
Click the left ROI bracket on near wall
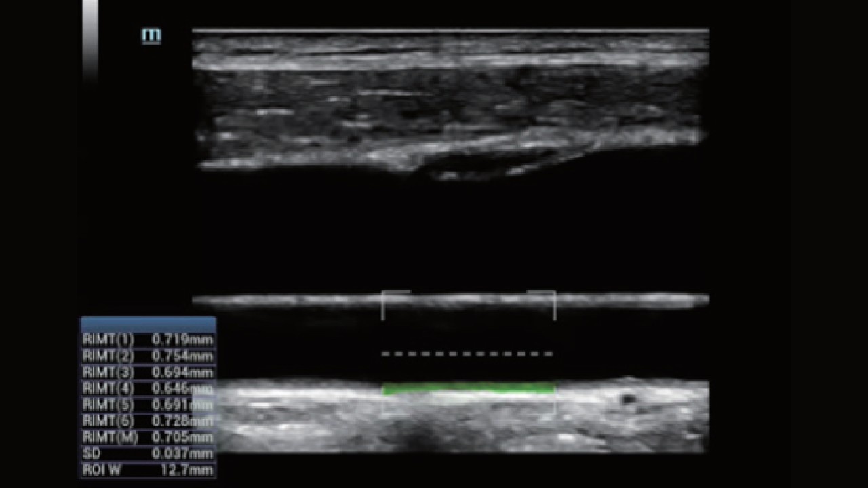point(384,304)
